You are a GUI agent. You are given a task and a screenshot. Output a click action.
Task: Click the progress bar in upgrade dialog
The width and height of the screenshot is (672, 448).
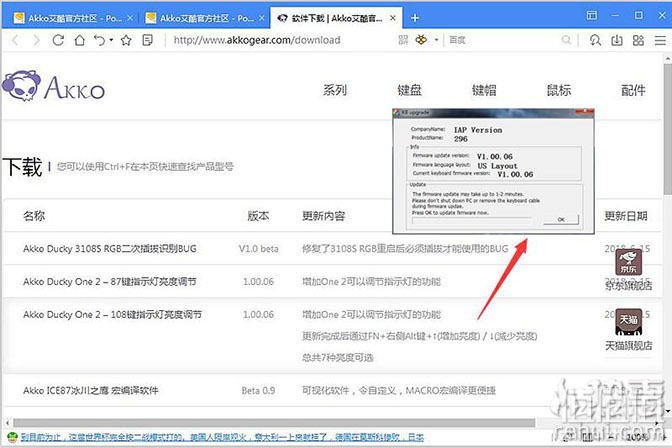pyautogui.click(x=472, y=220)
